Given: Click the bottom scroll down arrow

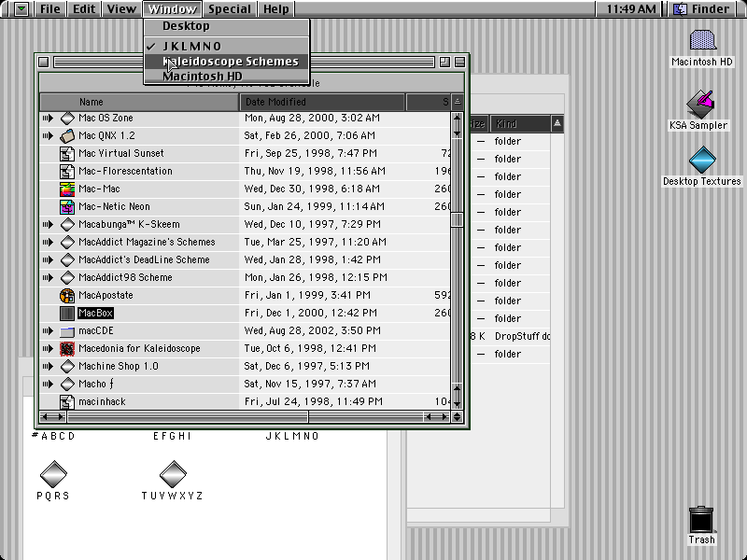Looking at the screenshot, I should pos(458,404).
